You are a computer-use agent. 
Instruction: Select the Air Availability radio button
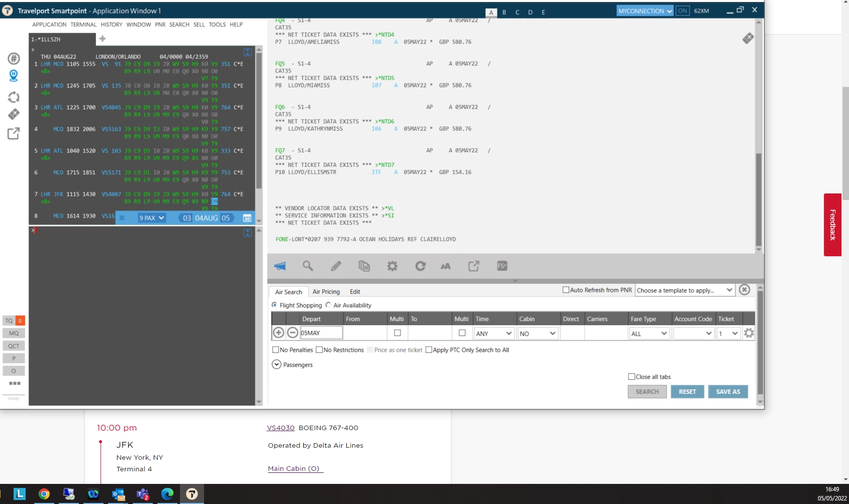point(328,305)
